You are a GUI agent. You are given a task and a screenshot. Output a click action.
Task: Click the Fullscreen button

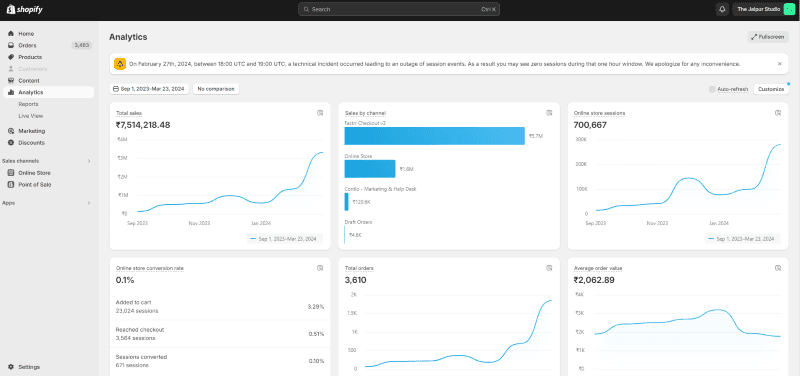(x=768, y=37)
